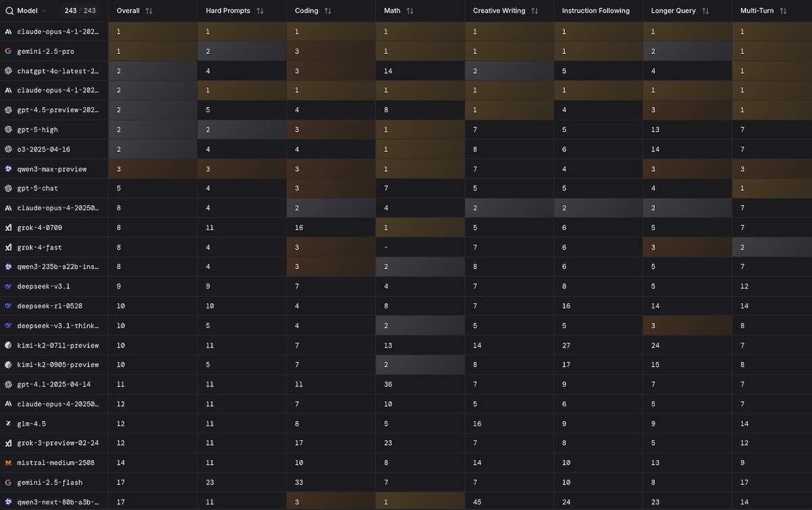Select the o3-2025-04-16 model name
Image resolution: width=812 pixels, height=510 pixels.
point(44,149)
